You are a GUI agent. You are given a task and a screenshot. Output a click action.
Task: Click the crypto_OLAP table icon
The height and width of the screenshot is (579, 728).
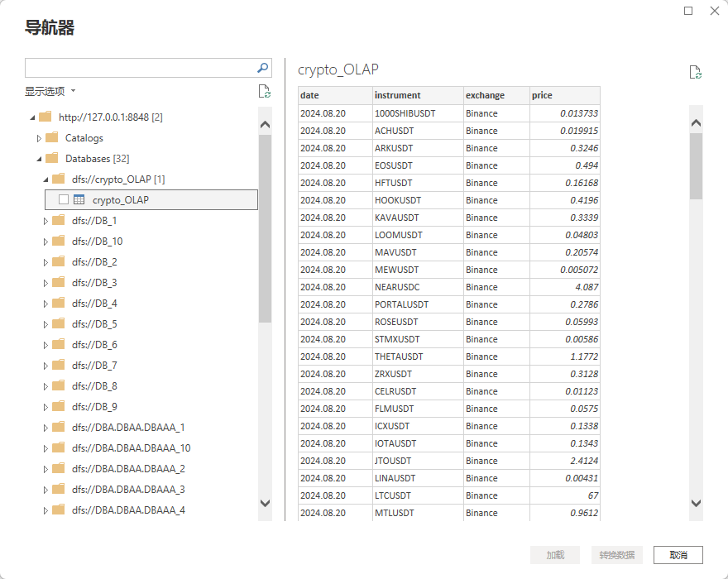click(x=79, y=199)
